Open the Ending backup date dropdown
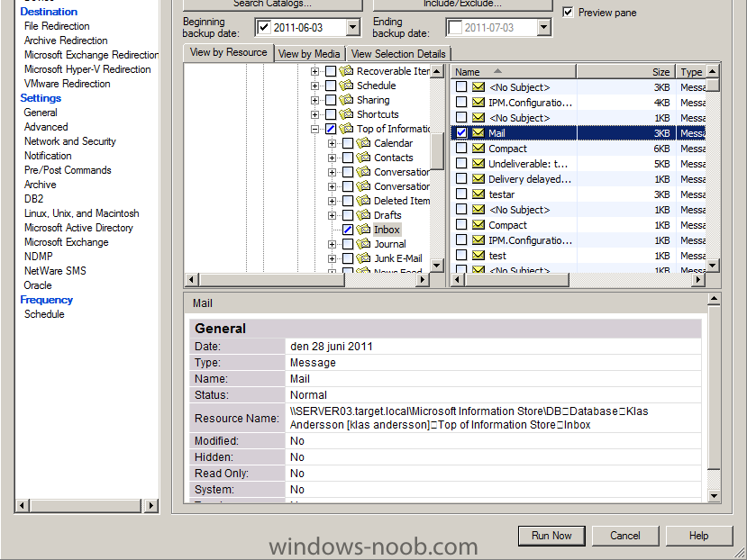The height and width of the screenshot is (560, 747). 543,28
